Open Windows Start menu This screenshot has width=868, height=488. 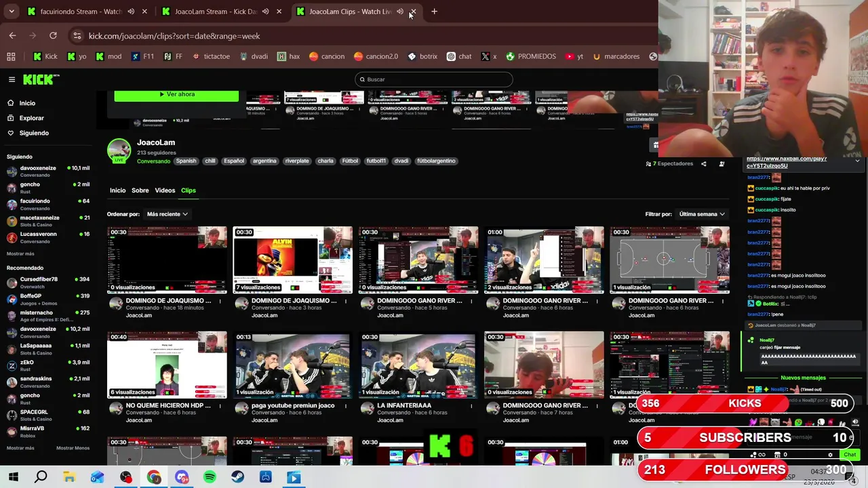pyautogui.click(x=13, y=477)
